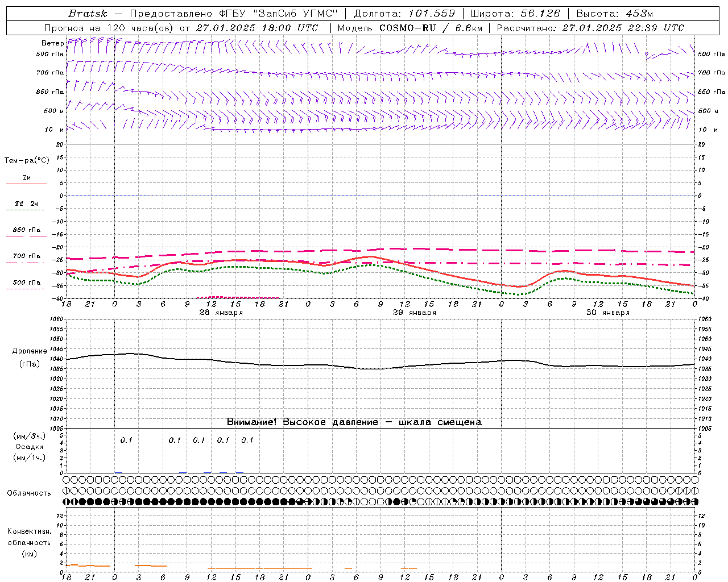This screenshot has width=728, height=582.
Task: Click the Осадки precipitation label
Action: click(x=30, y=447)
